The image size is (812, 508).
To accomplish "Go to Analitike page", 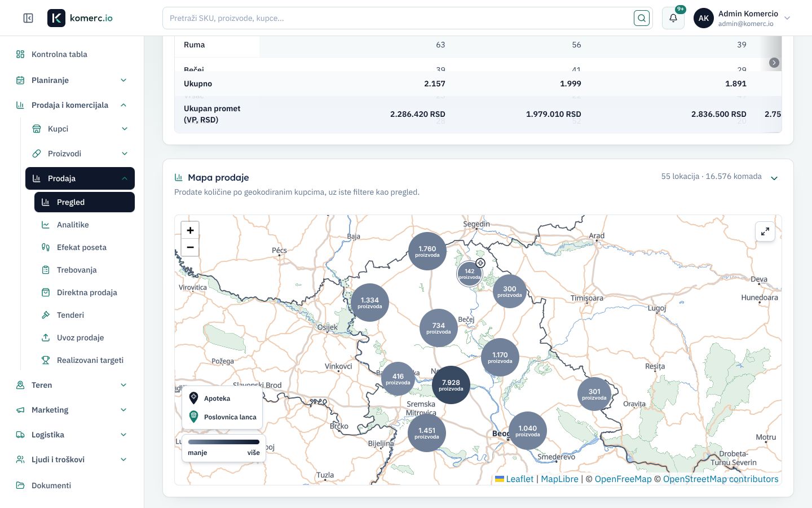I will 85,225.
